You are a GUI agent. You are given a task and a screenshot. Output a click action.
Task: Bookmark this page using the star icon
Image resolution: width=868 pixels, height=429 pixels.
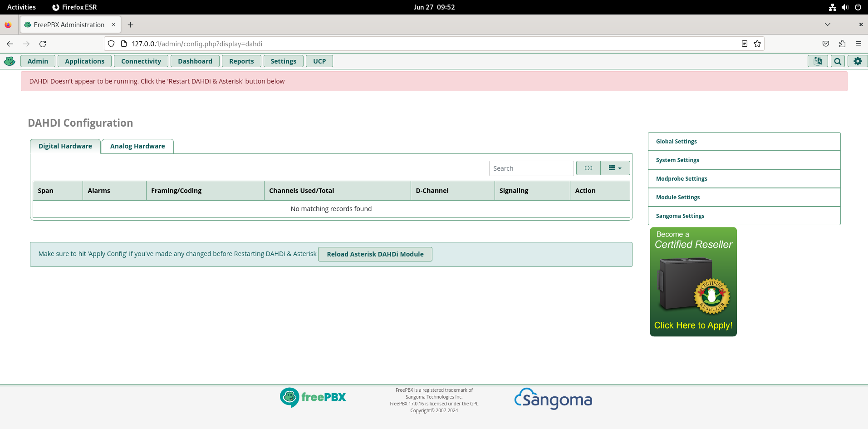(x=757, y=44)
